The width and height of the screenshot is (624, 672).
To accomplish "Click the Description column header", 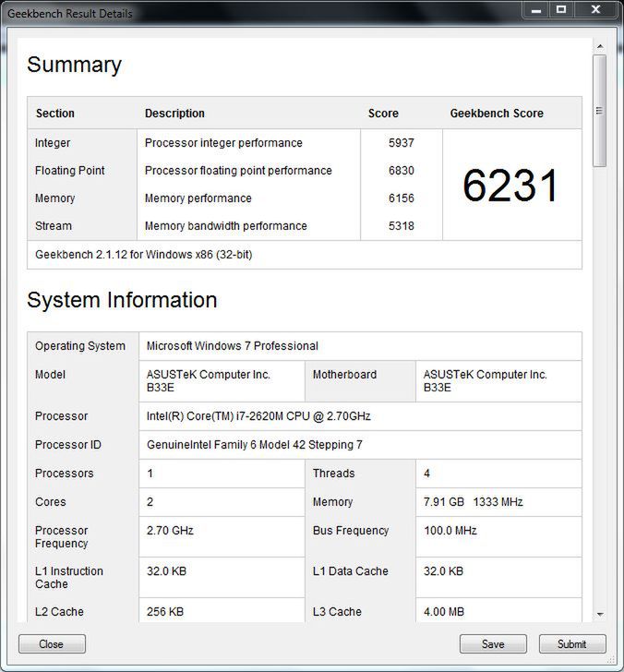I will 174,114.
